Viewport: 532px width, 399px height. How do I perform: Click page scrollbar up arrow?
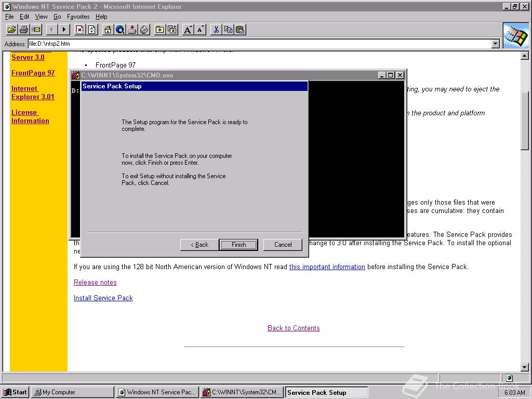(525, 56)
